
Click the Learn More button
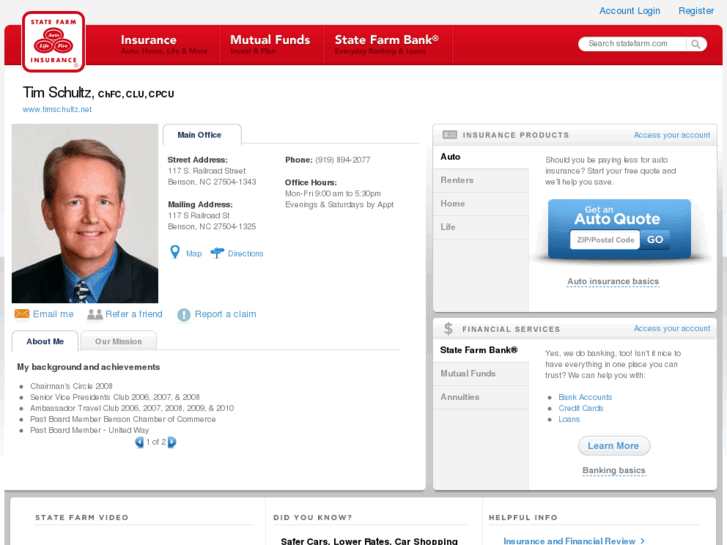click(x=614, y=446)
